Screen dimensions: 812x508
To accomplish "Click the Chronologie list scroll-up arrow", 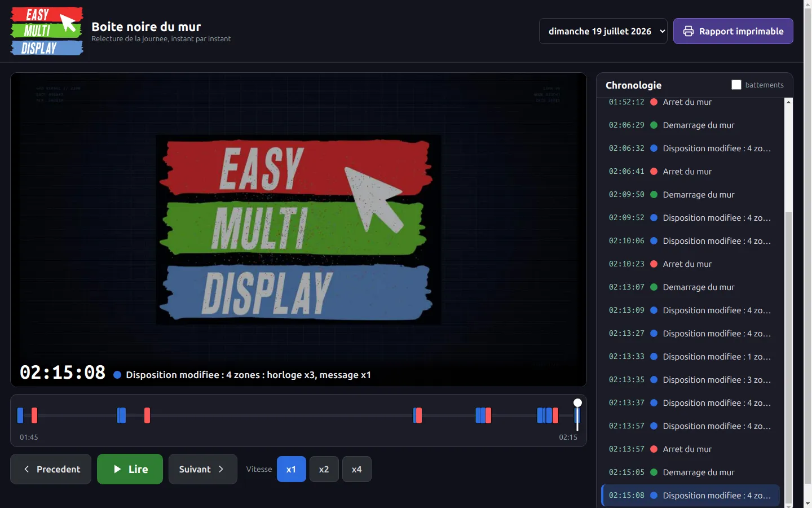I will pos(788,102).
